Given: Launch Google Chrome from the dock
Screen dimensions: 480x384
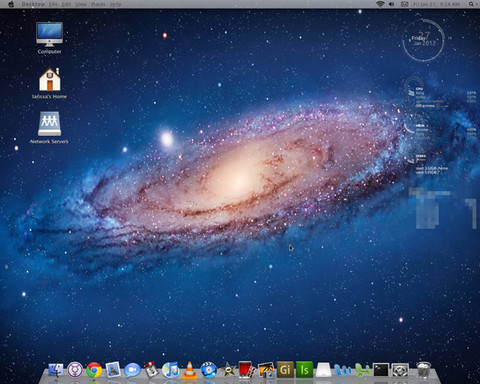Looking at the screenshot, I should (94, 370).
